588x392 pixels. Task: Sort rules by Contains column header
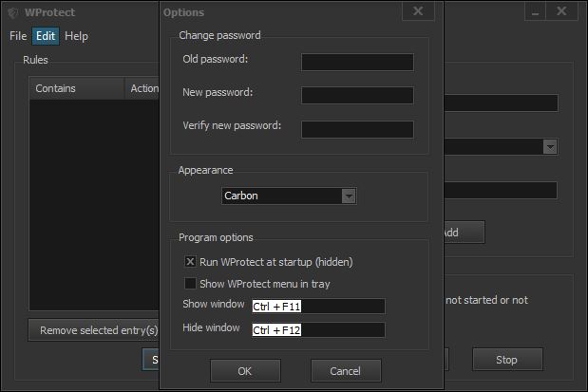click(x=77, y=88)
